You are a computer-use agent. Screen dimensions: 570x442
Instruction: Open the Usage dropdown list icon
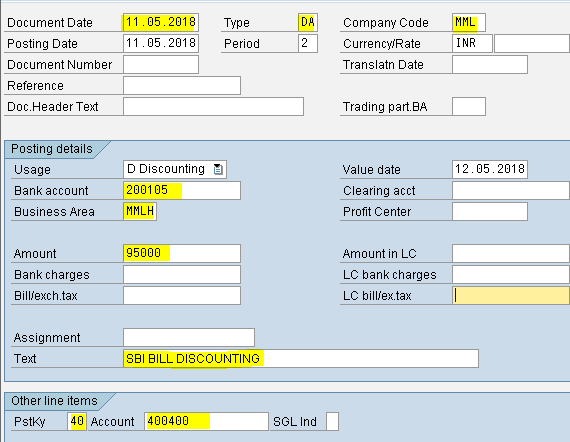tap(218, 169)
